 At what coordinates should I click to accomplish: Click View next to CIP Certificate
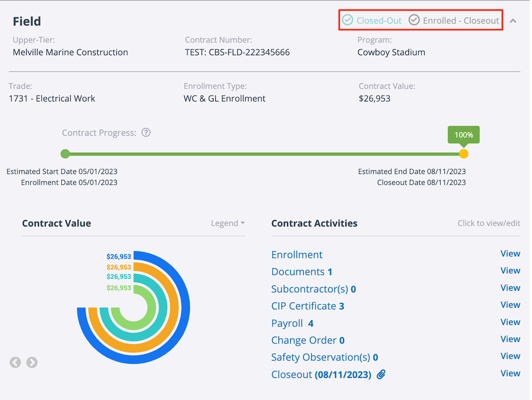coord(510,305)
